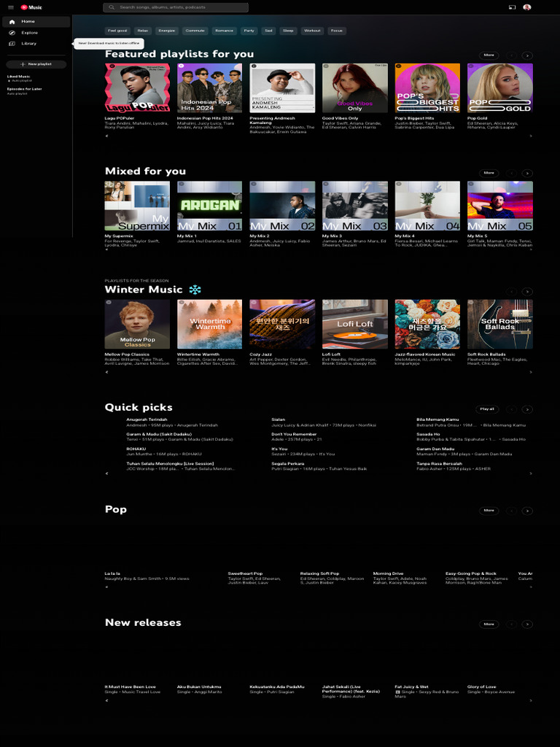Play Tanpa Rasa Bersalah song
This screenshot has width=560, height=747.
[439, 463]
